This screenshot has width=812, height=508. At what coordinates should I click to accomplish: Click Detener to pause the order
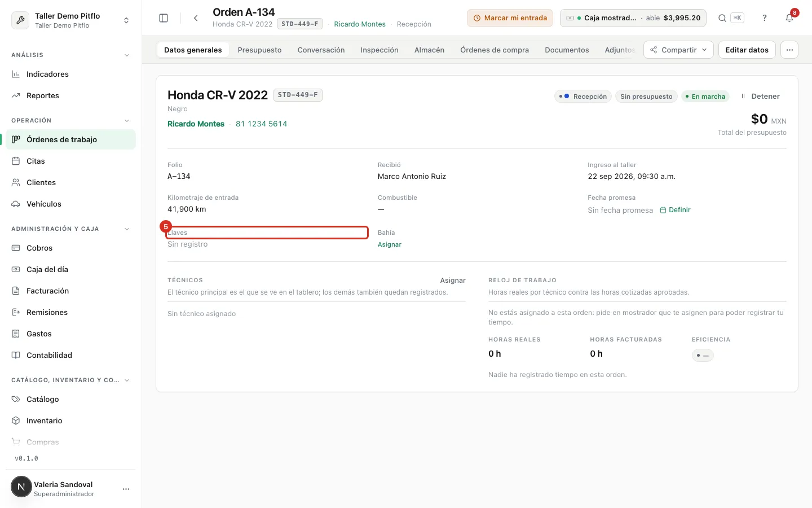point(761,97)
